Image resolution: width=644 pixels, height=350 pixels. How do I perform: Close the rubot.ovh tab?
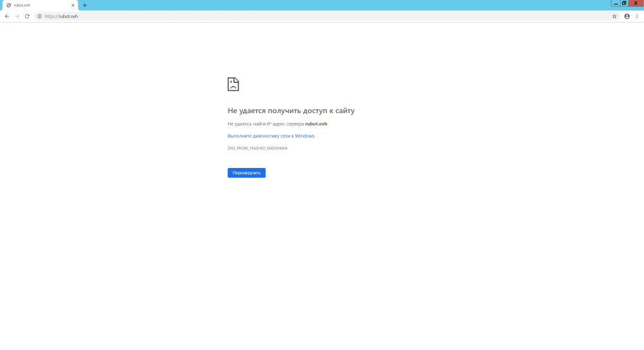(73, 5)
